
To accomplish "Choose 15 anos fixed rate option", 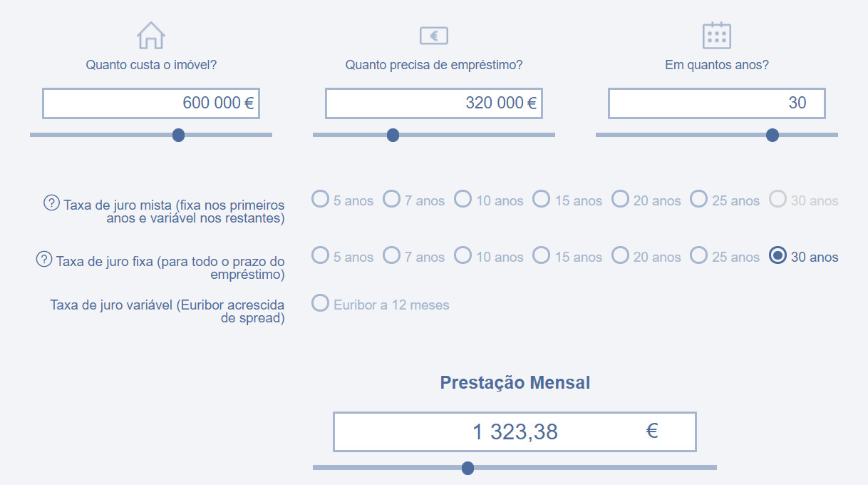I will pyautogui.click(x=542, y=255).
